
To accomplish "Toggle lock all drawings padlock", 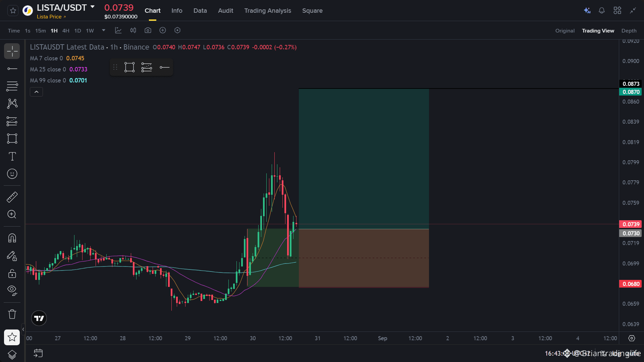I will tap(12, 274).
